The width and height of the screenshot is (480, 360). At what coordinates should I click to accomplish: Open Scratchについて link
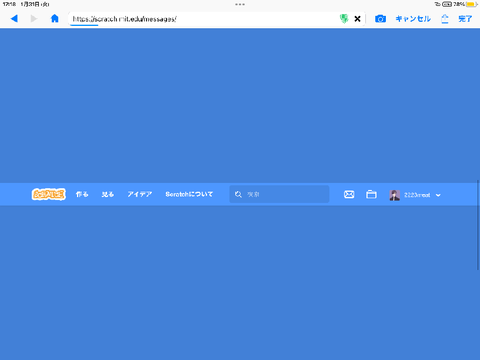tap(189, 194)
